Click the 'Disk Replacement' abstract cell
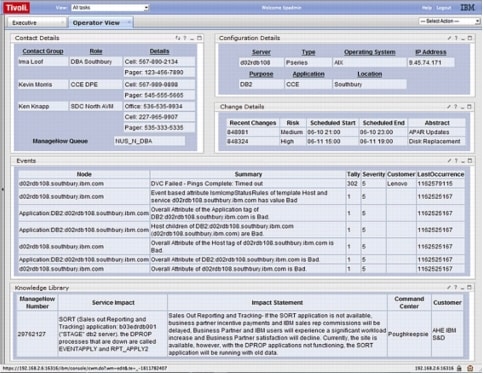484x374 pixels. point(436,142)
